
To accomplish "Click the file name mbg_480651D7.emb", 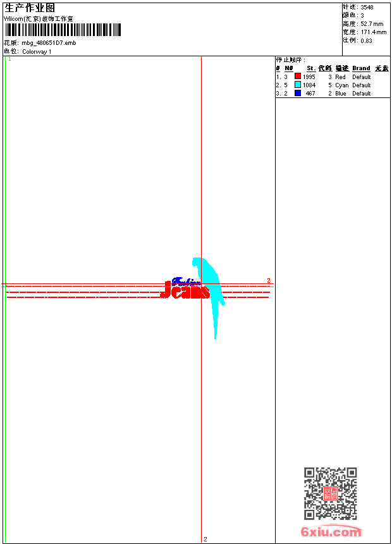I will point(49,43).
